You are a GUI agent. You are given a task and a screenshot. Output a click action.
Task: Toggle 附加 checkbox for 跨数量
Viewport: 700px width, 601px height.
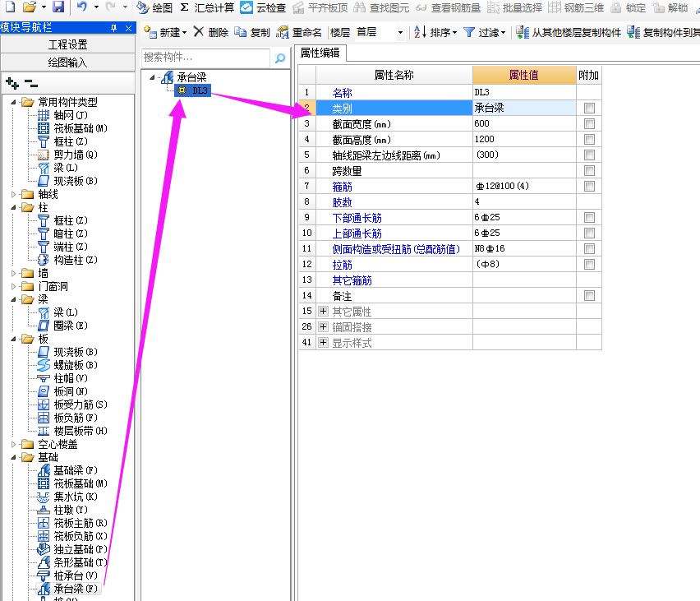(x=589, y=170)
